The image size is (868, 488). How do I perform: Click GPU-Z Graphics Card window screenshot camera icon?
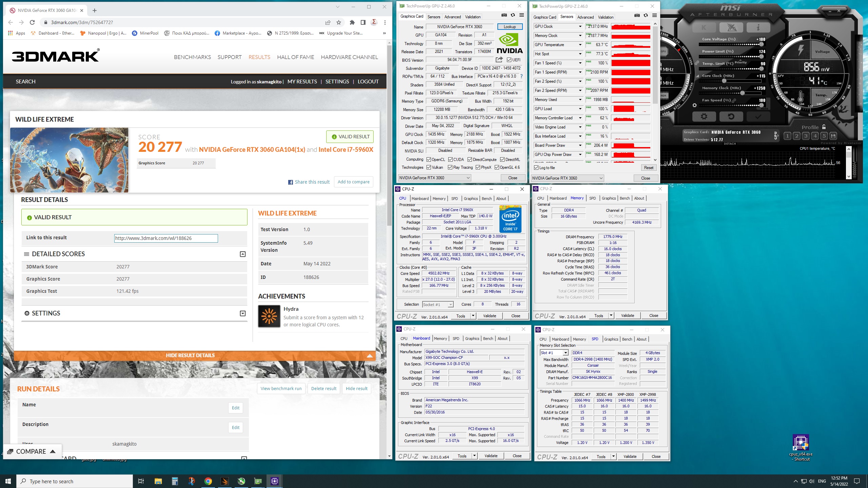[x=504, y=15]
